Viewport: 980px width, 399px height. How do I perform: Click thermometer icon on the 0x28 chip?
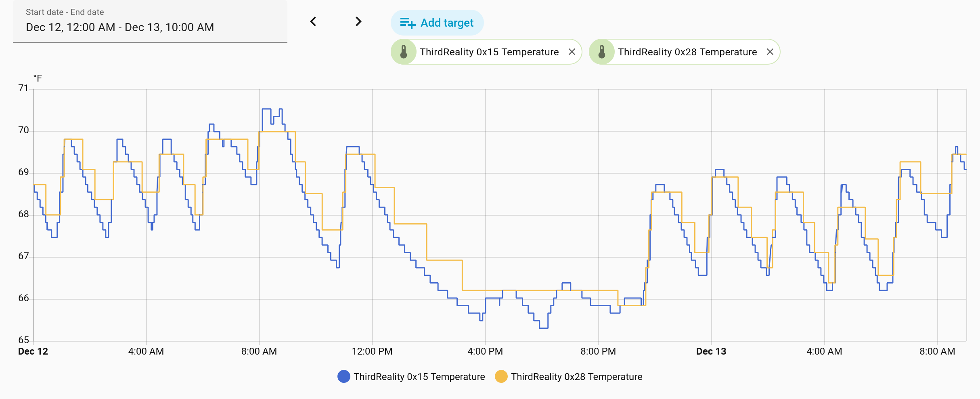pos(602,52)
